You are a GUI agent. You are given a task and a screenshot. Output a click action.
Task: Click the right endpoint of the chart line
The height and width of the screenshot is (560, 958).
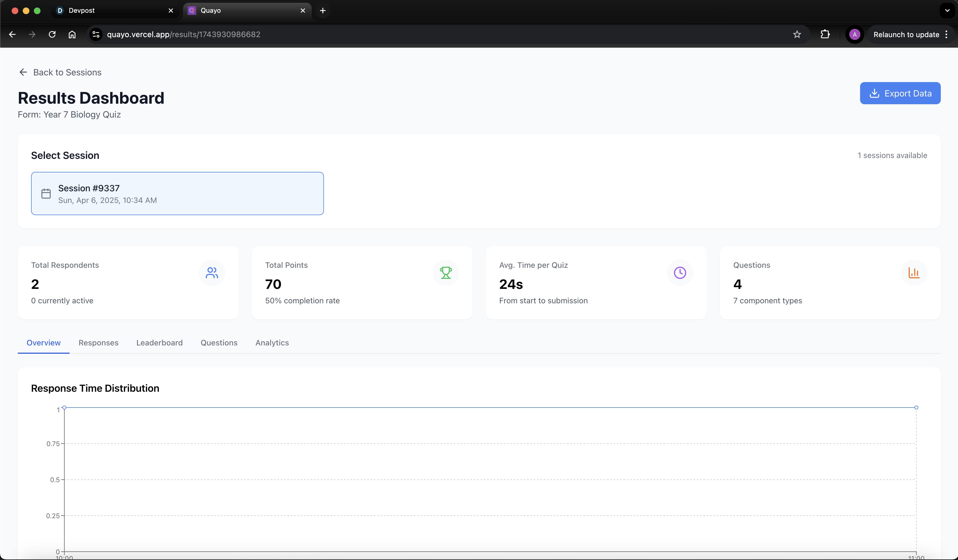pos(916,407)
